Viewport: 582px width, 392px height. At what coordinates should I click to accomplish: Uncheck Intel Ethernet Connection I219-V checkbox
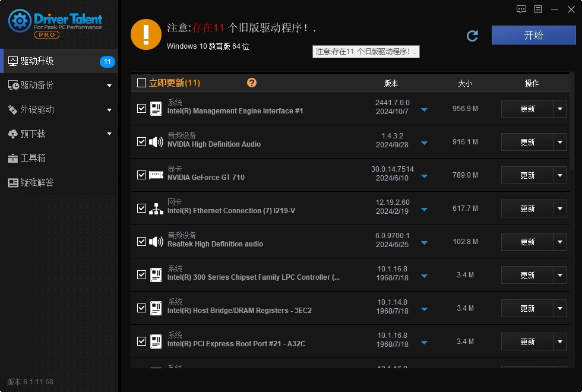141,208
